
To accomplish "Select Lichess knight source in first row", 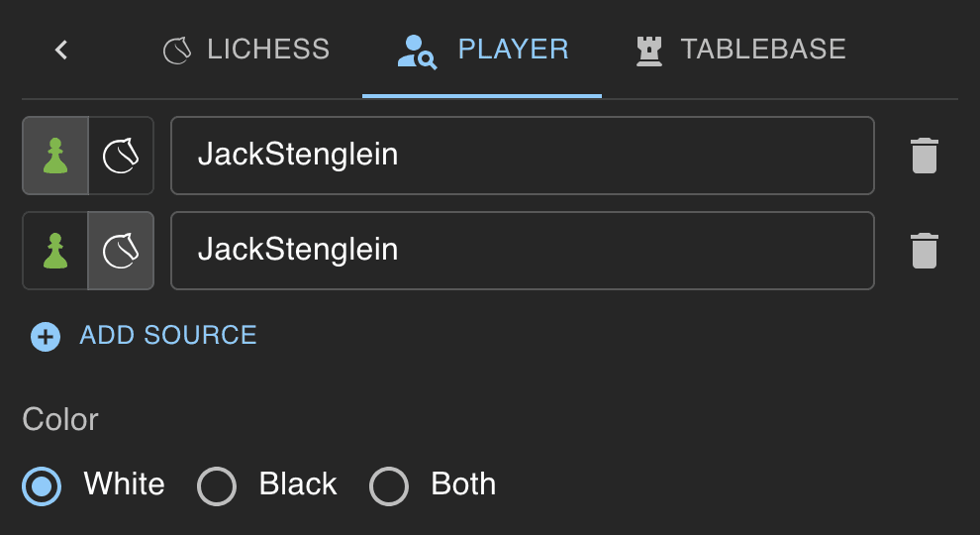I will (x=121, y=156).
